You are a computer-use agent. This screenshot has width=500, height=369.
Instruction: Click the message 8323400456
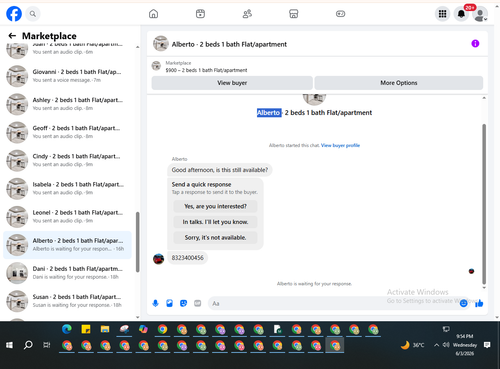coord(187,258)
